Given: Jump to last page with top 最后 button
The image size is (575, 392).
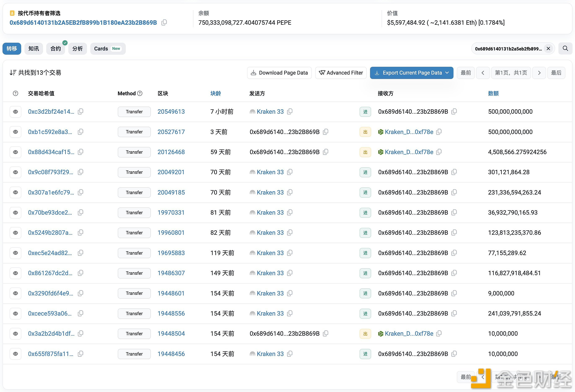Looking at the screenshot, I should (556, 73).
